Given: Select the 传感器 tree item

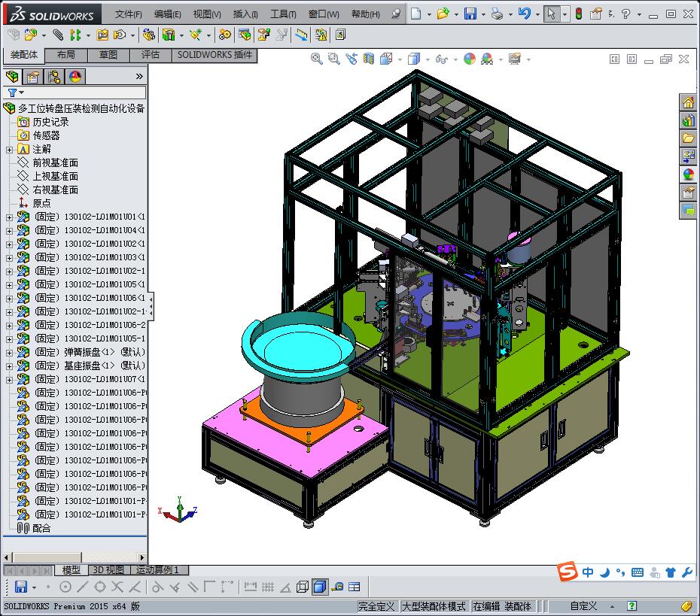Looking at the screenshot, I should click(47, 135).
